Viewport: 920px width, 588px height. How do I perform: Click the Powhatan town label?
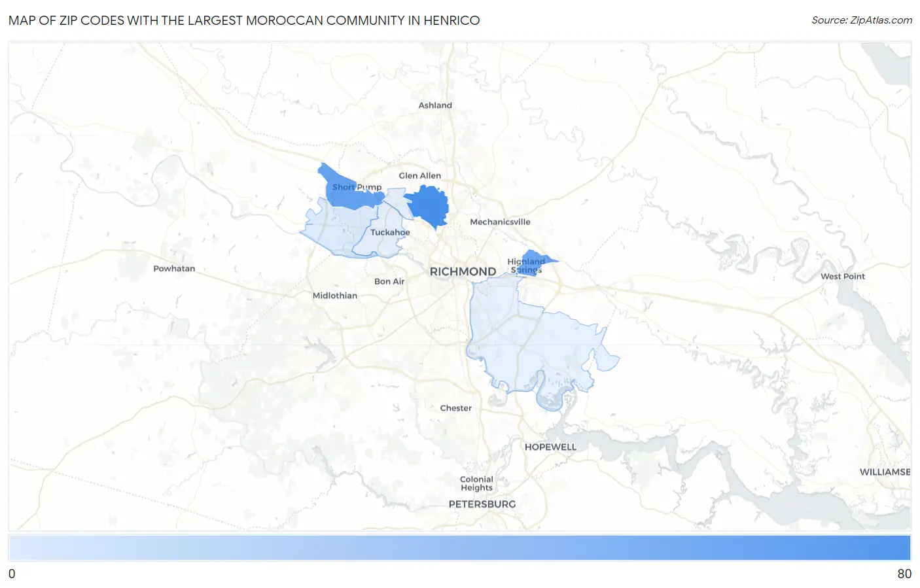[174, 268]
